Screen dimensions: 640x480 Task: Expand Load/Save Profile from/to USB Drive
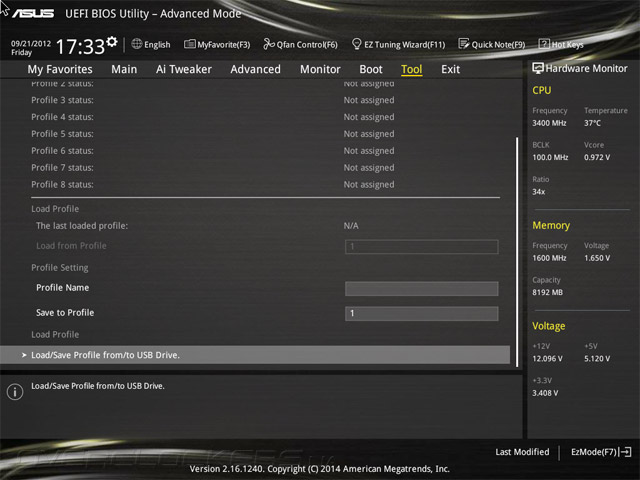(x=255, y=355)
